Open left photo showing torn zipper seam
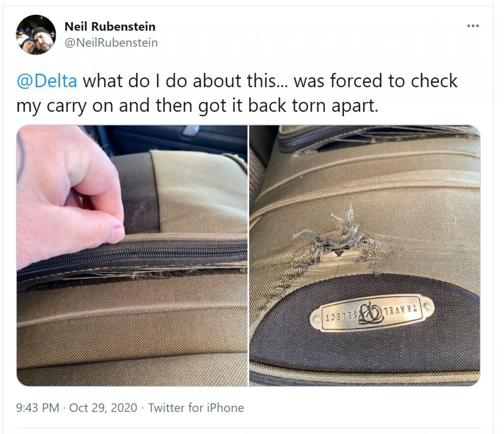Screen dimensions: 504x434 (132, 256)
